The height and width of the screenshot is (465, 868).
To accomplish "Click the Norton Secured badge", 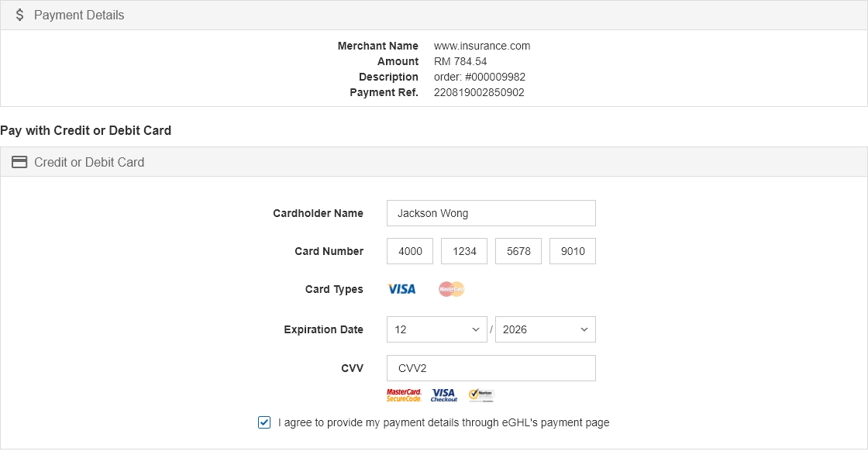I will (481, 395).
